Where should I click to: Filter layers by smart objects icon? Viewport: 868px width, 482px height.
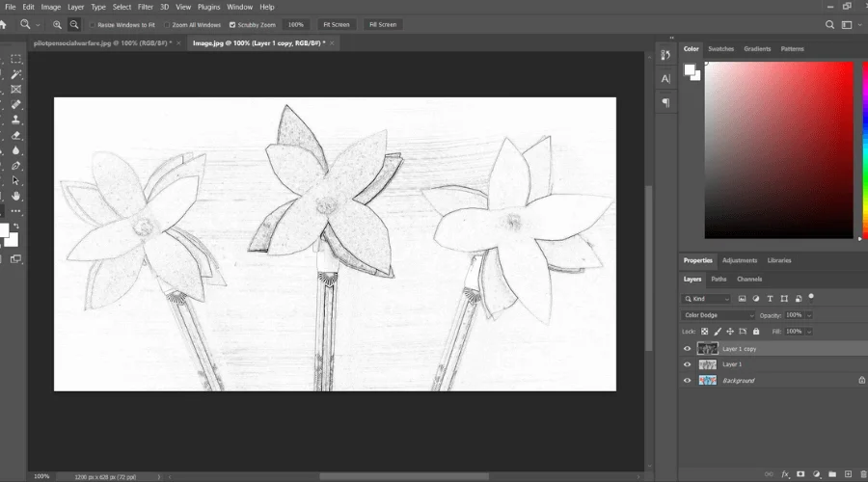799,299
